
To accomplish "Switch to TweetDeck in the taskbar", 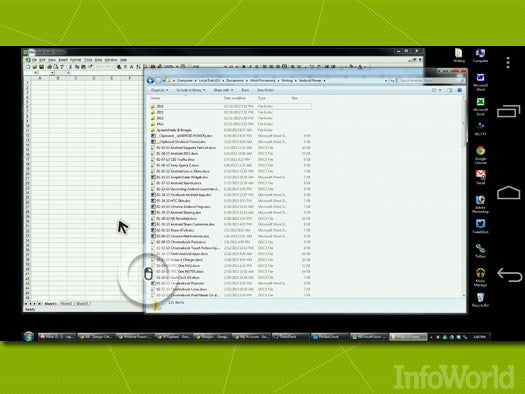I will [x=290, y=337].
